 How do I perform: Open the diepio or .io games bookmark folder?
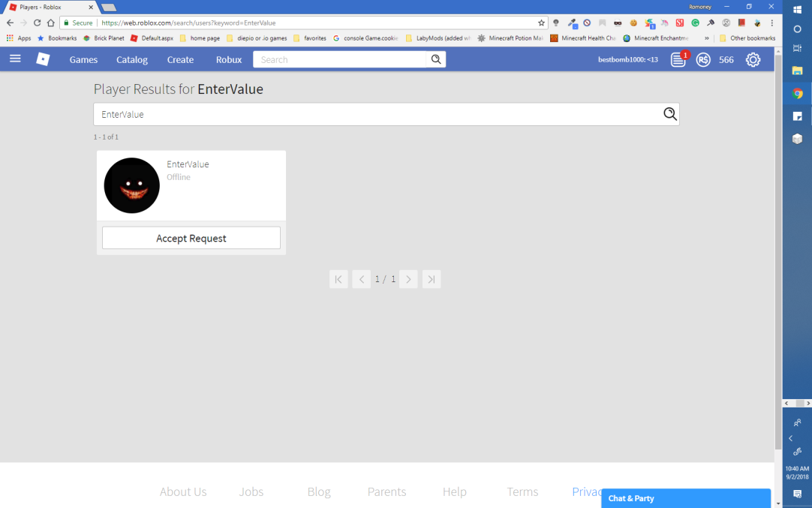[x=257, y=38]
